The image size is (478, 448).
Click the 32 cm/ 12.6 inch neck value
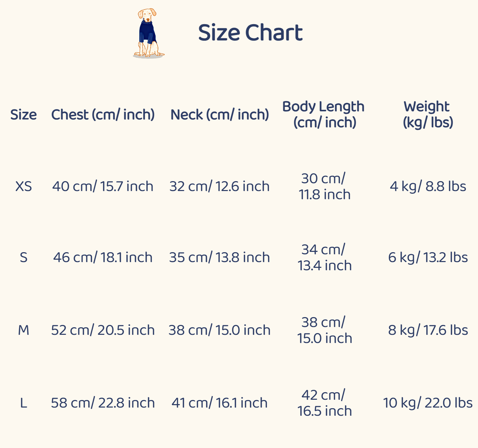[x=219, y=186]
